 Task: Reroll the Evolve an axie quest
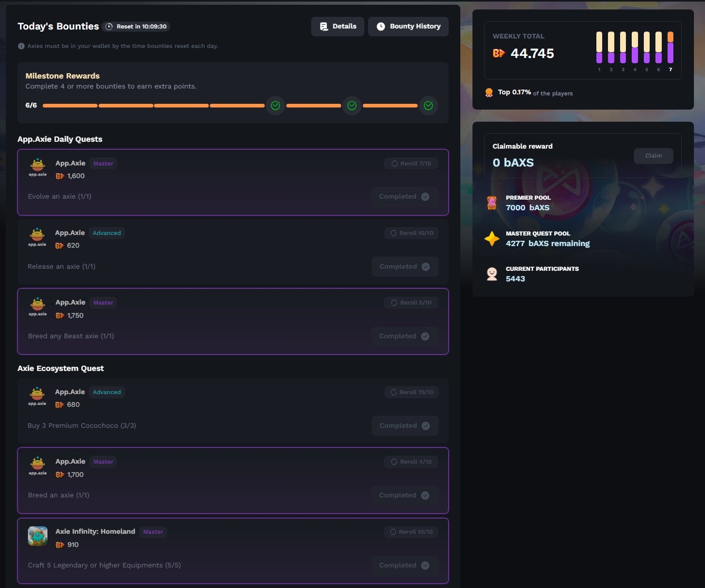pyautogui.click(x=411, y=163)
